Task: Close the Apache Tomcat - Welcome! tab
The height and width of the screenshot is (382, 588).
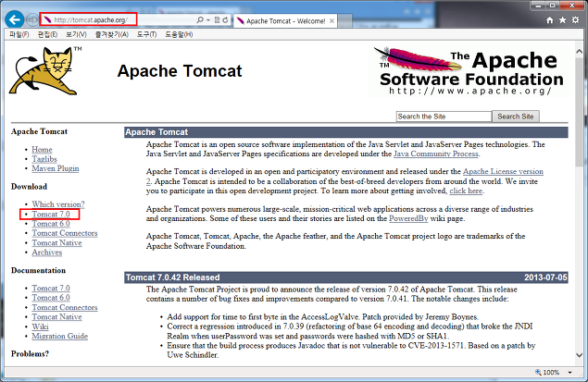Action: click(x=332, y=21)
